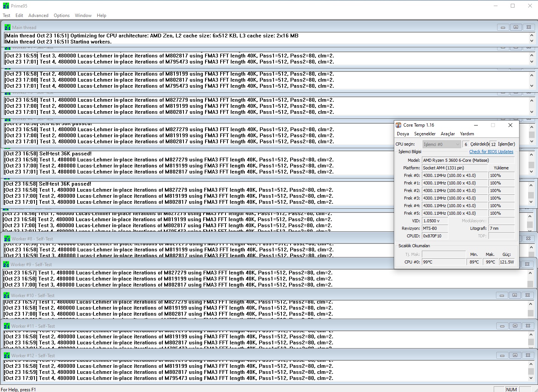The width and height of the screenshot is (538, 392).
Task: Restore the Main thread child window
Action: pyautogui.click(x=516, y=27)
